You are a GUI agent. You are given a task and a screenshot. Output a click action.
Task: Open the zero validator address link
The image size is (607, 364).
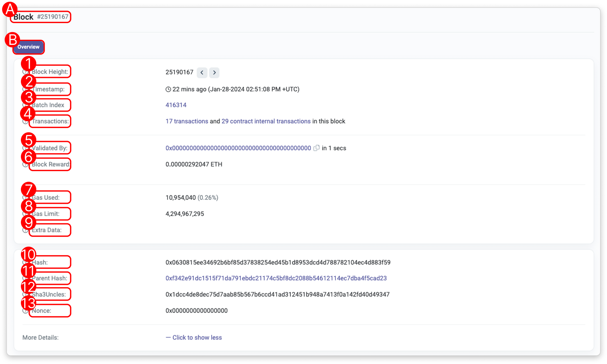point(238,148)
